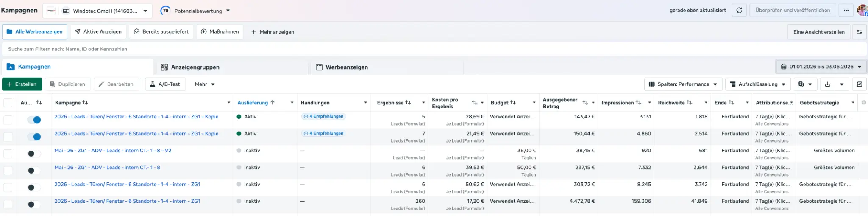Click the Bearbeiten pencil button
The width and height of the screenshot is (868, 216).
[x=116, y=84]
